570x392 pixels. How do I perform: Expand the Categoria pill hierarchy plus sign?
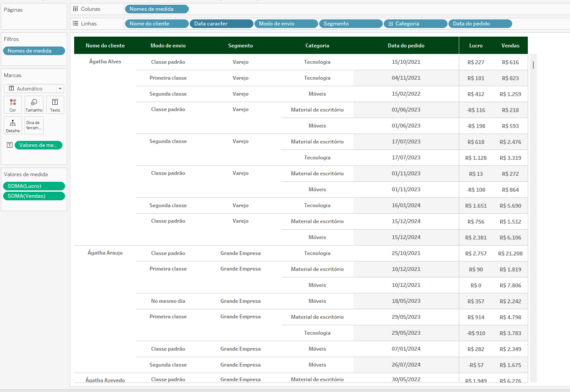pyautogui.click(x=391, y=24)
